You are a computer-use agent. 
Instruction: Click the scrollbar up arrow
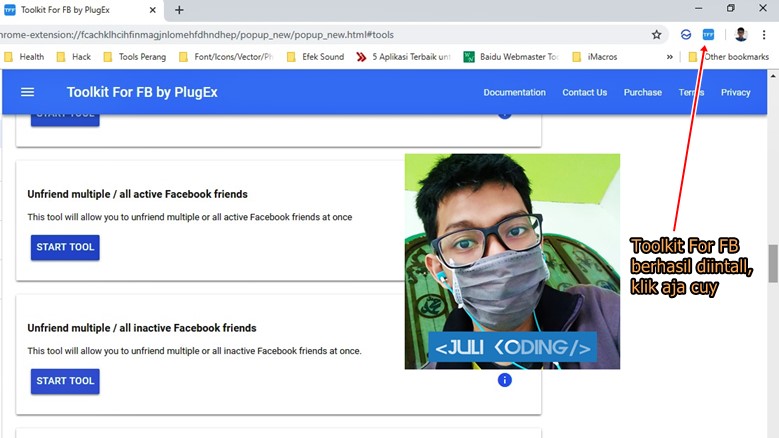(x=773, y=76)
